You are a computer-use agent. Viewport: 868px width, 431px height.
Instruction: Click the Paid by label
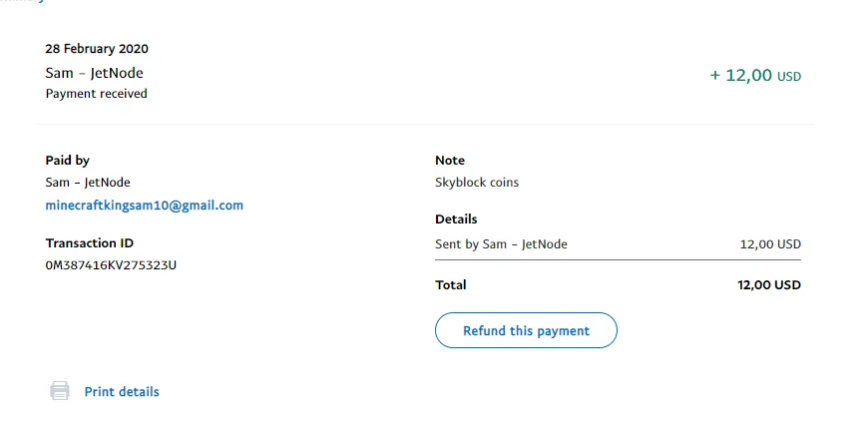coord(68,160)
